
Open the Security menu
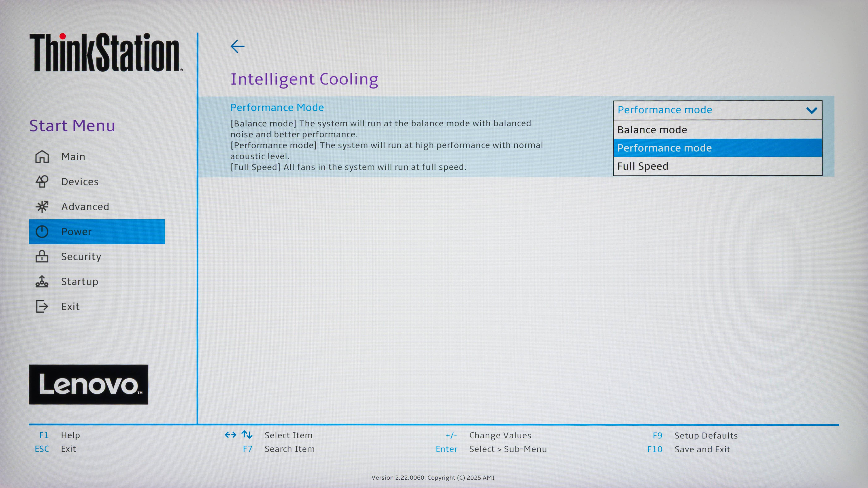[x=81, y=257]
